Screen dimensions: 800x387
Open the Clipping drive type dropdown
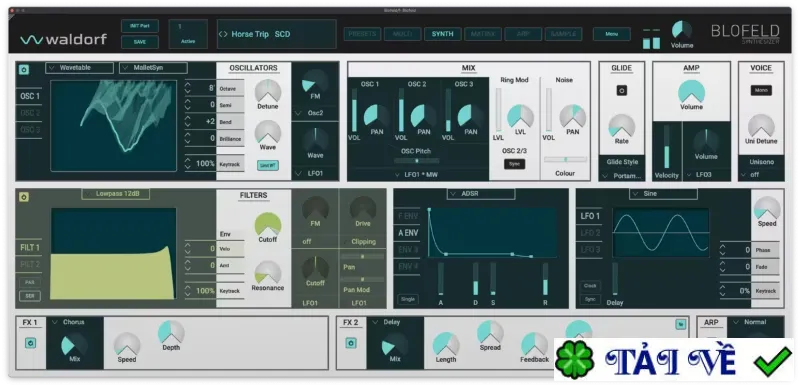tap(363, 242)
